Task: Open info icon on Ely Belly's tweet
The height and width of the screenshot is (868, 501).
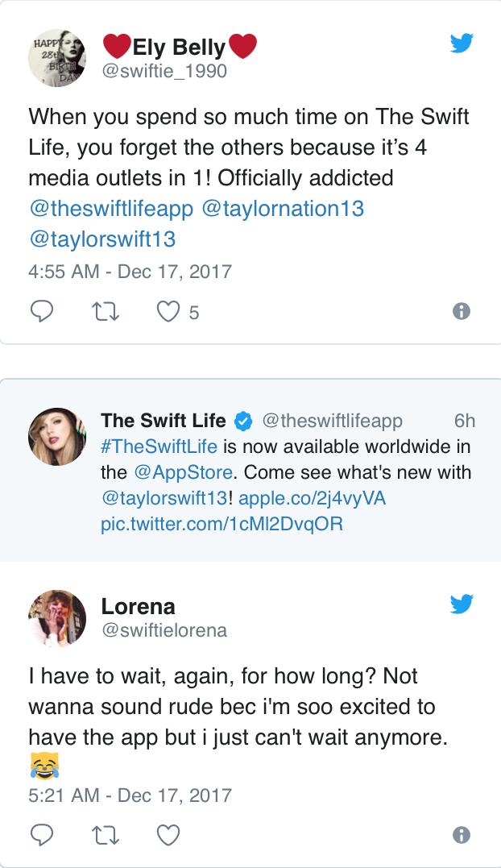Action: (462, 312)
